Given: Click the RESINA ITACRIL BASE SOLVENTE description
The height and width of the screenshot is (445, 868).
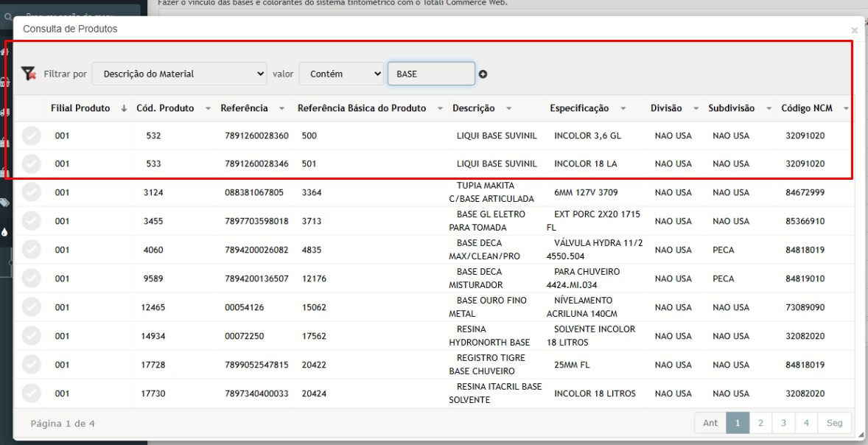Looking at the screenshot, I should point(495,393).
